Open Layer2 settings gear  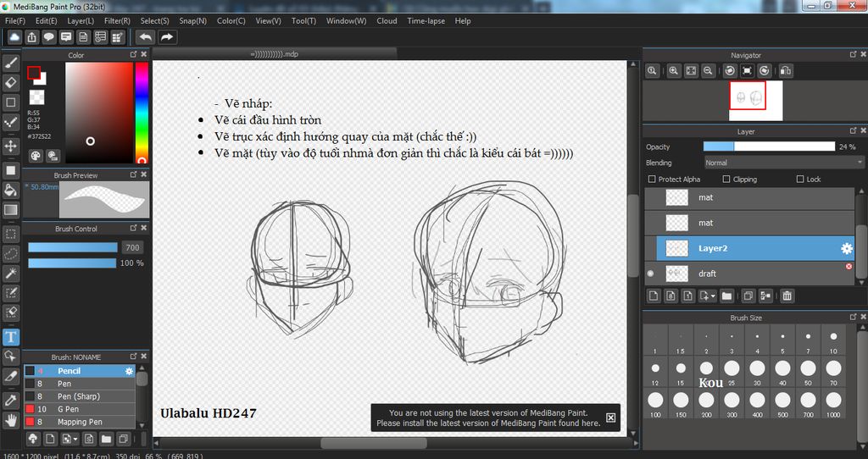847,248
